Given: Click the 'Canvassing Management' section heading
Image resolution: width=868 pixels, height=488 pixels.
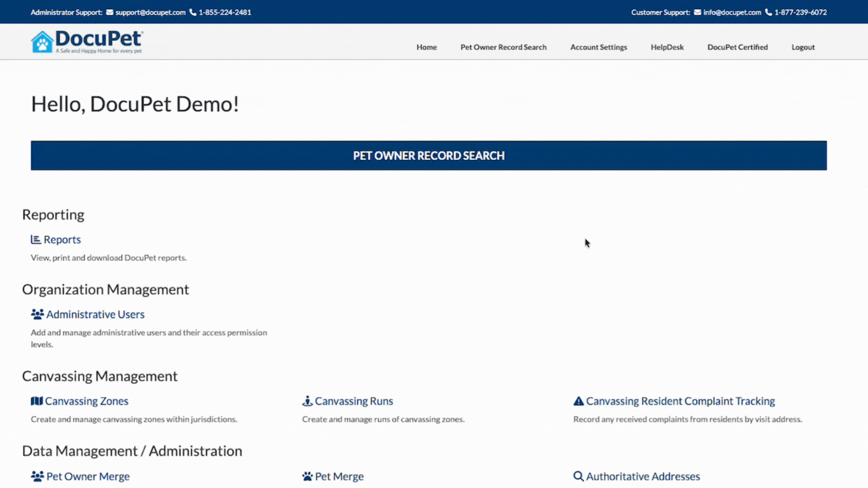Looking at the screenshot, I should click(x=100, y=376).
